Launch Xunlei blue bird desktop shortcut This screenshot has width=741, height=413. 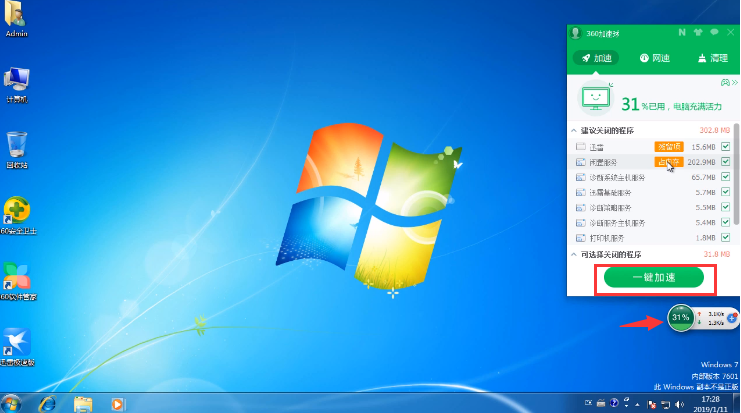pyautogui.click(x=17, y=347)
